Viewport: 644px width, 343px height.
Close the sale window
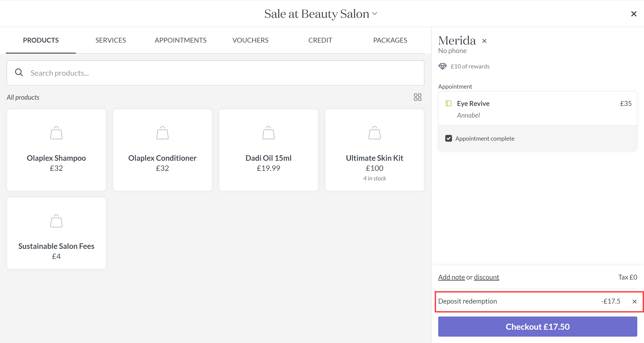pyautogui.click(x=633, y=14)
